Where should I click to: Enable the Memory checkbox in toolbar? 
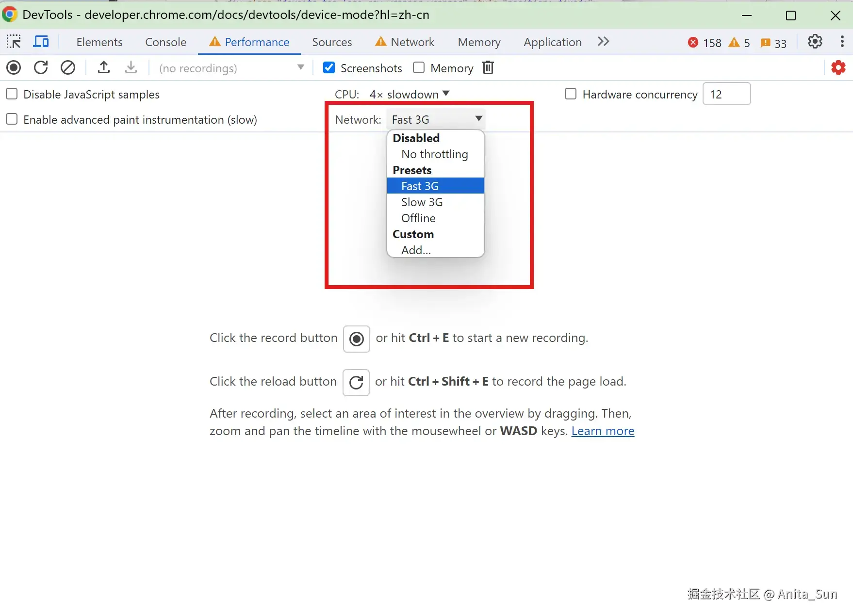coord(419,67)
